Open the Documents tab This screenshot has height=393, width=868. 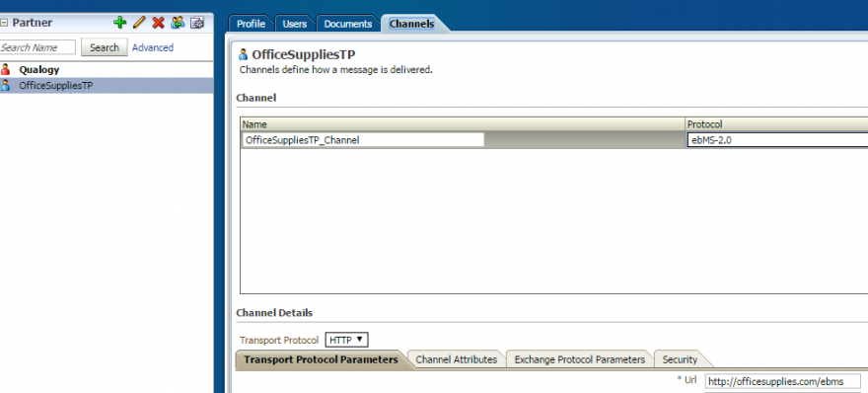[347, 24]
